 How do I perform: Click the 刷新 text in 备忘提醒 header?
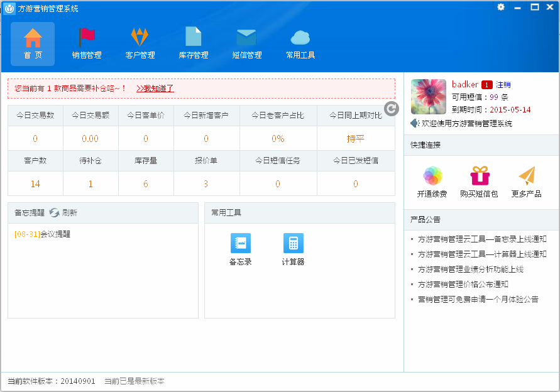70,213
